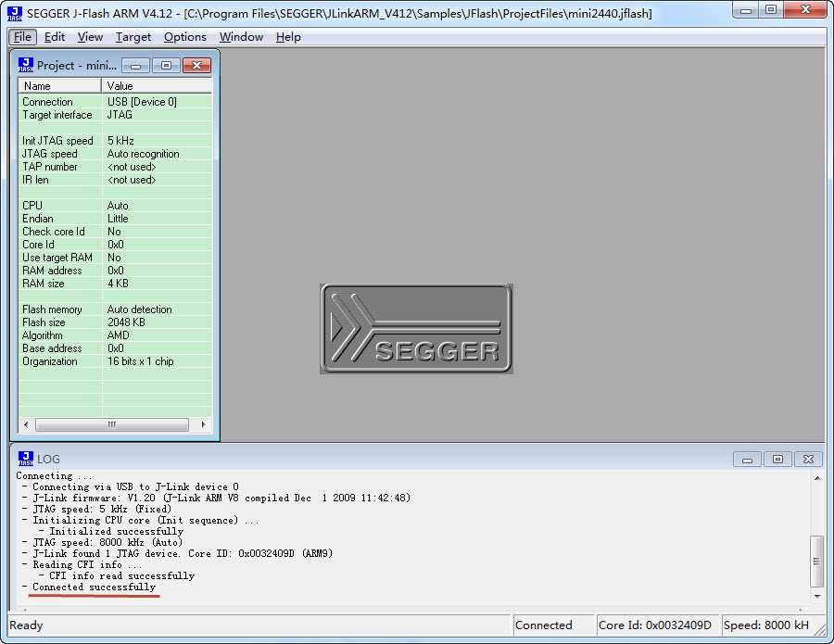Select the CPU row
Image resolution: width=834 pixels, height=644 pixels.
click(x=115, y=206)
